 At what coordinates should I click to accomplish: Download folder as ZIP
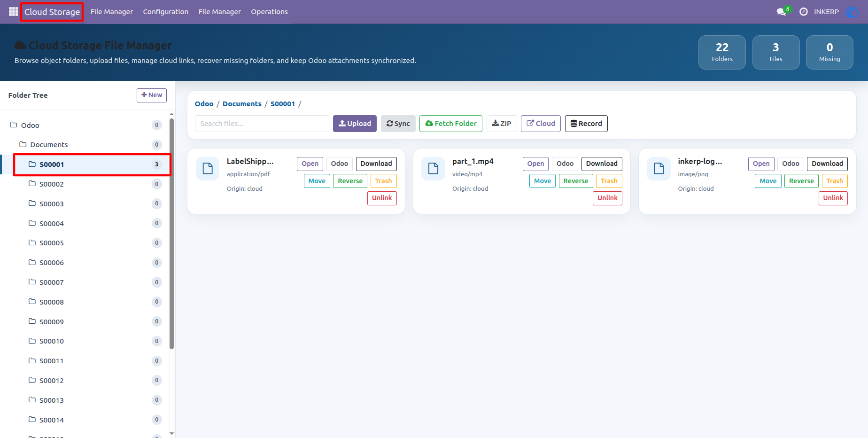[x=502, y=124]
